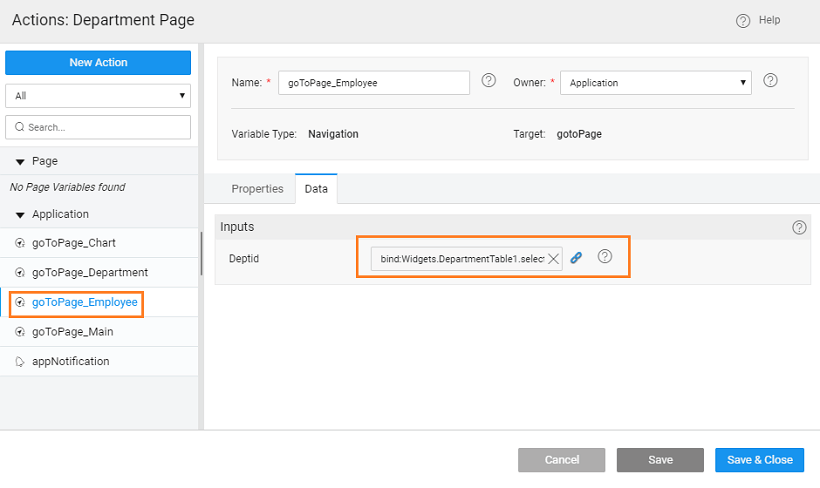Select goToPage_Employee action

click(84, 302)
